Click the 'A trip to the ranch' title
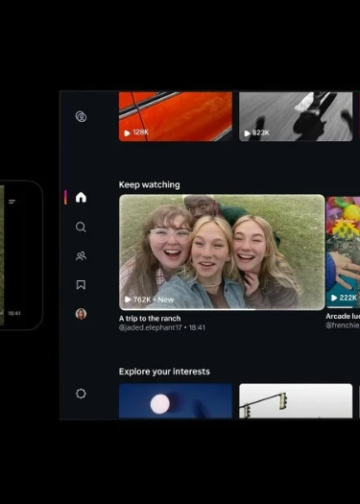This screenshot has width=360, height=504. [150, 318]
